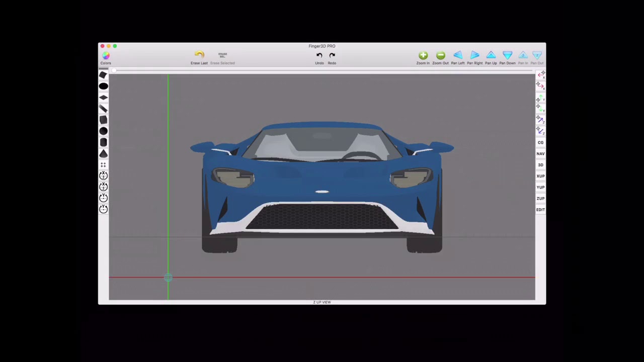Select the cube shape tool
This screenshot has height=362, width=644.
[x=103, y=120]
